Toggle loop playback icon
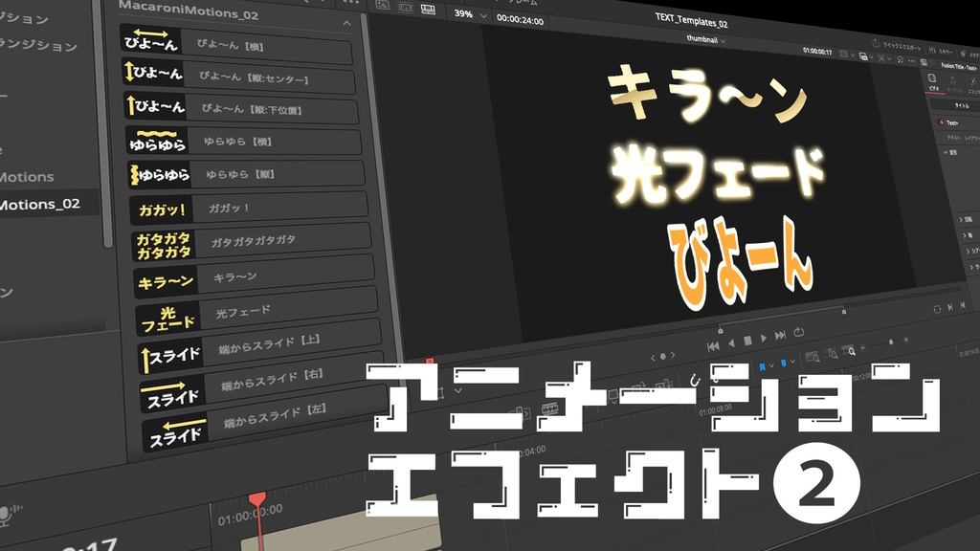 pyautogui.click(x=799, y=332)
